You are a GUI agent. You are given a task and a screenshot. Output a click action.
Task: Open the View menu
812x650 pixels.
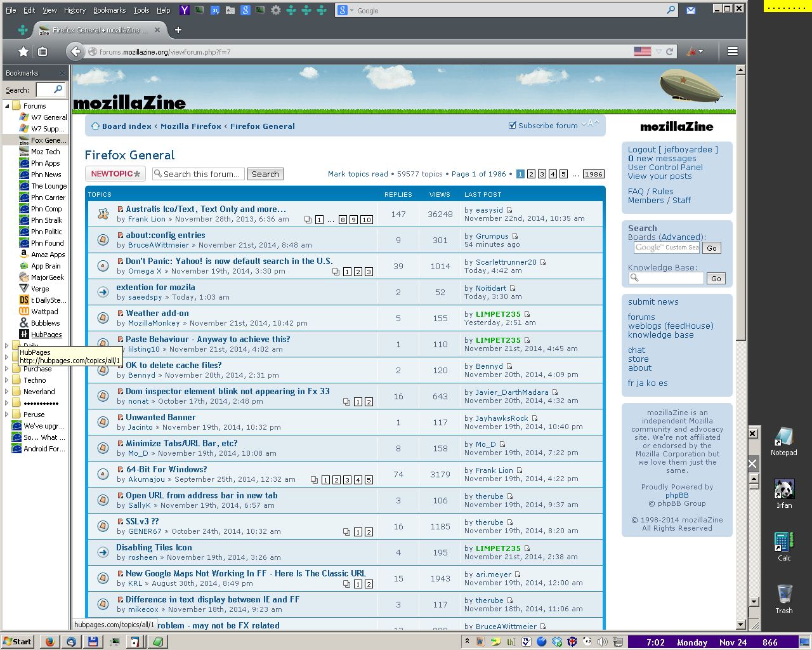coord(49,10)
